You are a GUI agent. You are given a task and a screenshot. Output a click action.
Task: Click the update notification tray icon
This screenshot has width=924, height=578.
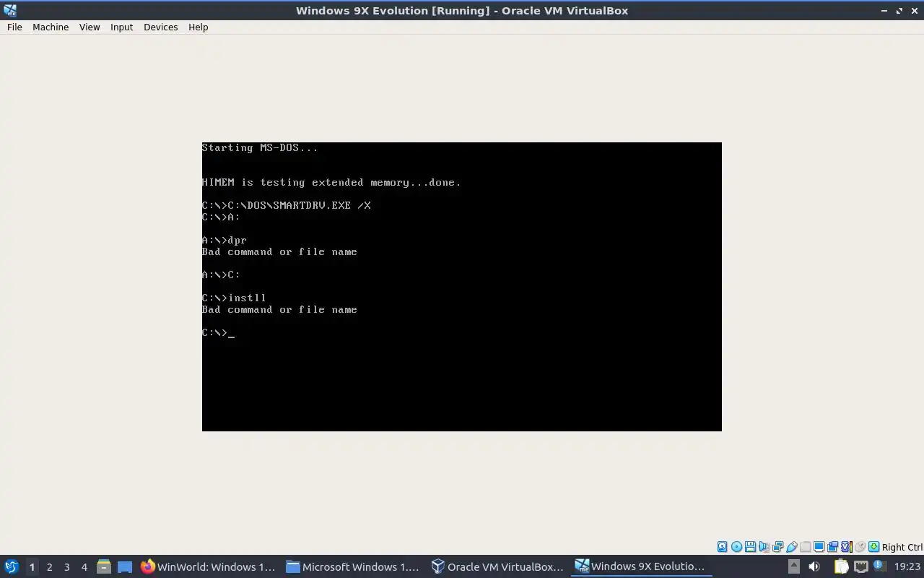[880, 566]
